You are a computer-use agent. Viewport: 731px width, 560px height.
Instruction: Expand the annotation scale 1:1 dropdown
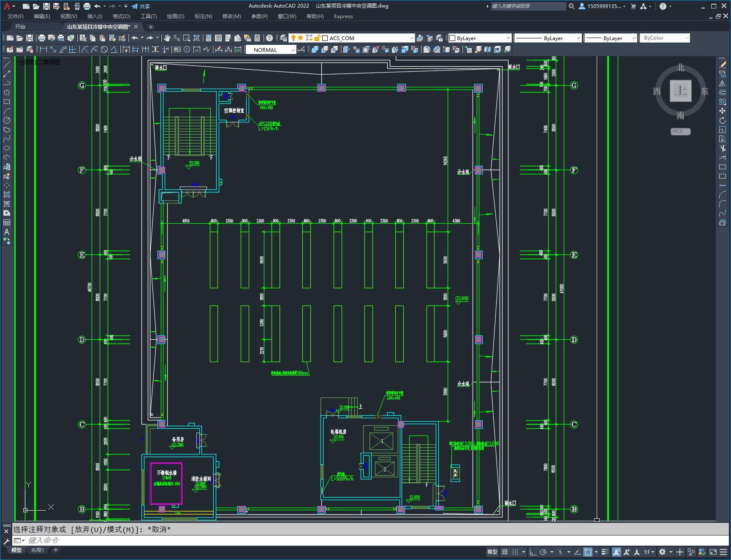point(649,552)
